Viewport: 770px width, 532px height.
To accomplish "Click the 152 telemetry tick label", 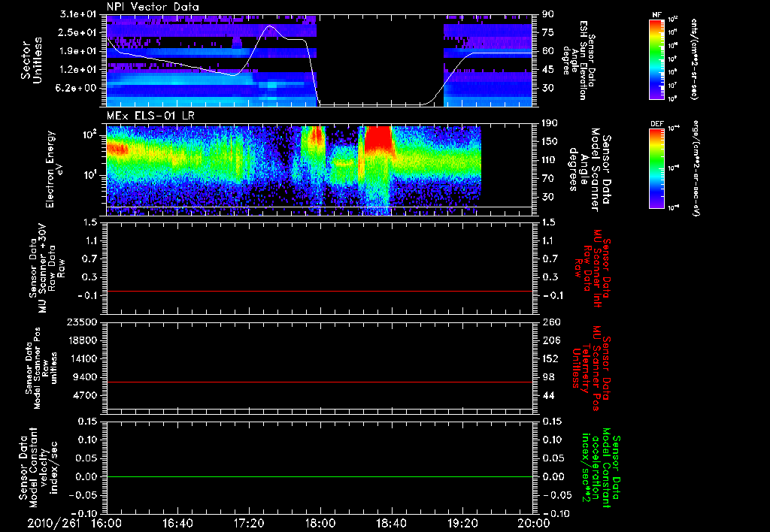I will pos(550,358).
